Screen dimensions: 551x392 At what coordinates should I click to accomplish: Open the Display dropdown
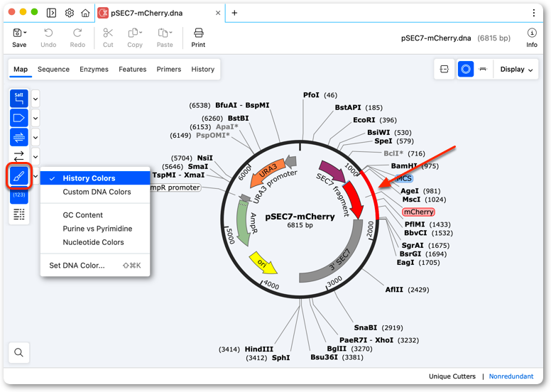point(516,70)
